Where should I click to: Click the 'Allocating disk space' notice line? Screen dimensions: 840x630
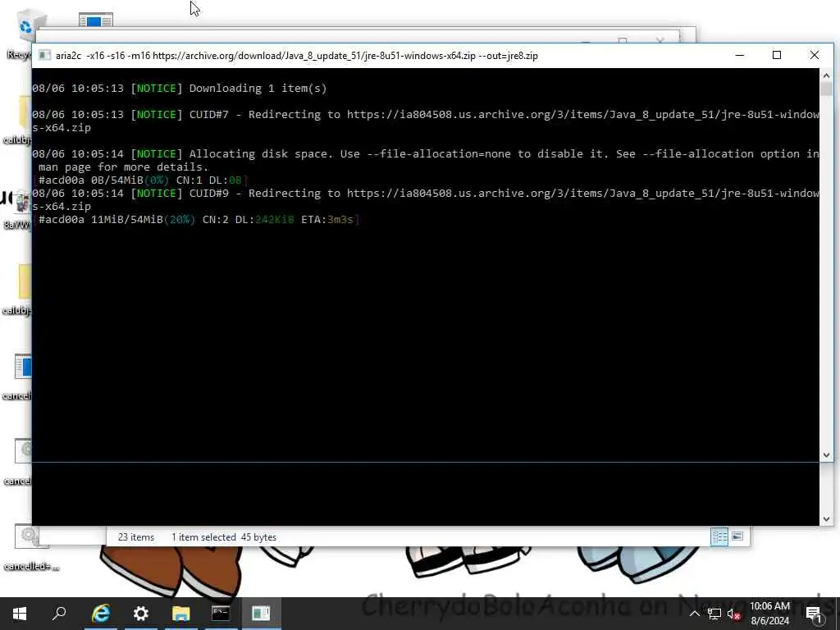426,160
